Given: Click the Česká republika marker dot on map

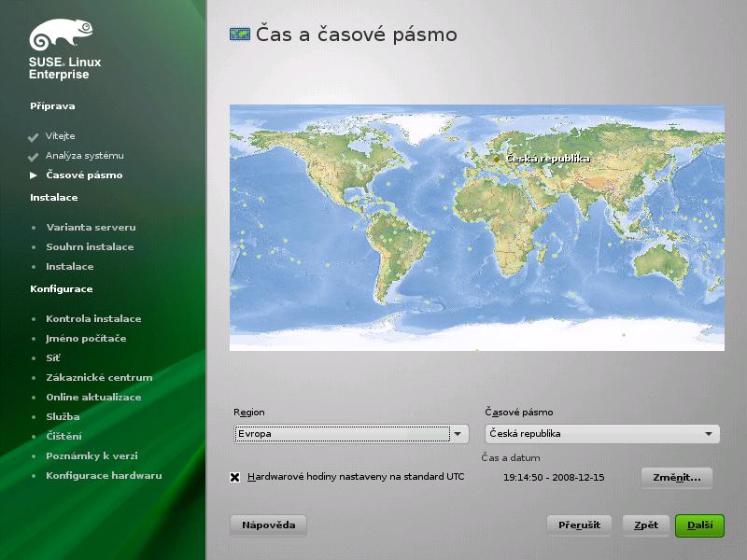Looking at the screenshot, I should [x=497, y=159].
